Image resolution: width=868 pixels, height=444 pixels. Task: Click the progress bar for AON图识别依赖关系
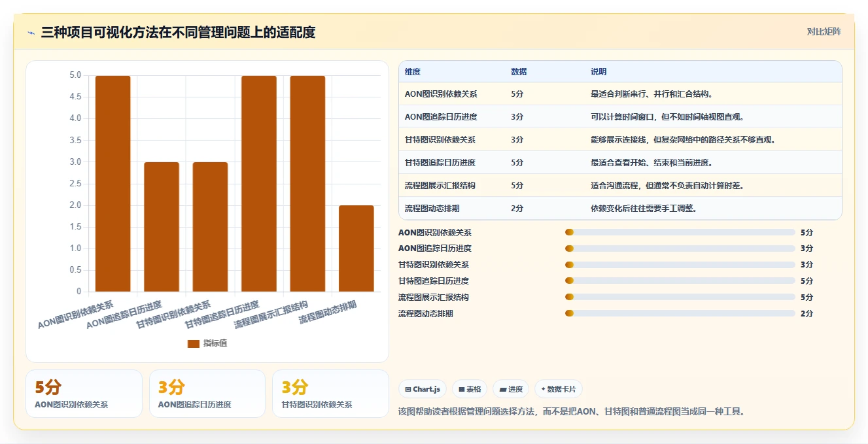point(680,232)
